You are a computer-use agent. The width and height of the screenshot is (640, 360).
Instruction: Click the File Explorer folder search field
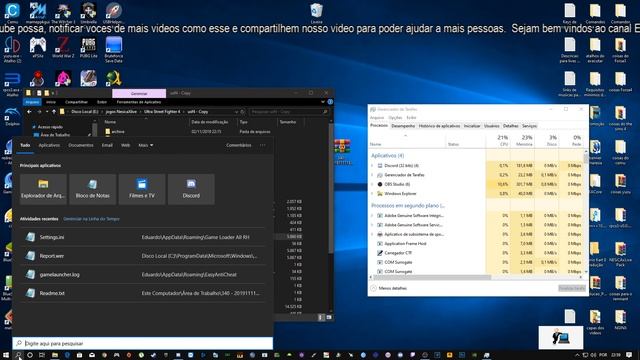[x=289, y=111]
